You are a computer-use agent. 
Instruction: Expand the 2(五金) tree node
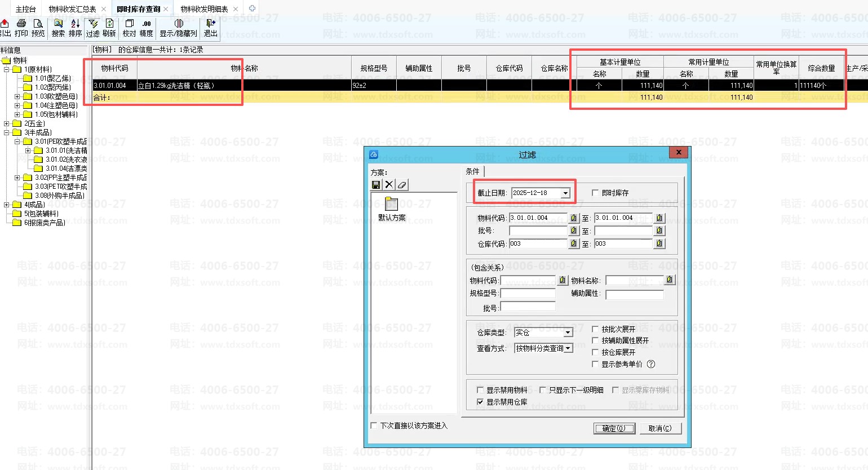7,123
